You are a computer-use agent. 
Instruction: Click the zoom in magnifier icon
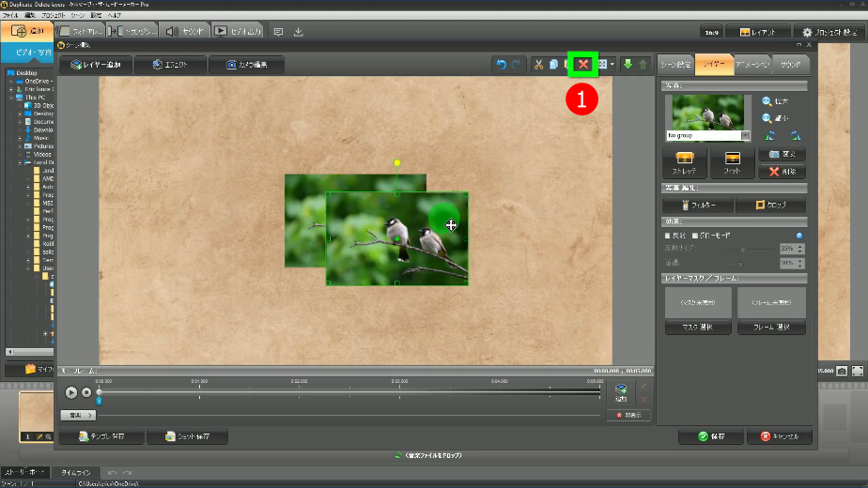(767, 101)
